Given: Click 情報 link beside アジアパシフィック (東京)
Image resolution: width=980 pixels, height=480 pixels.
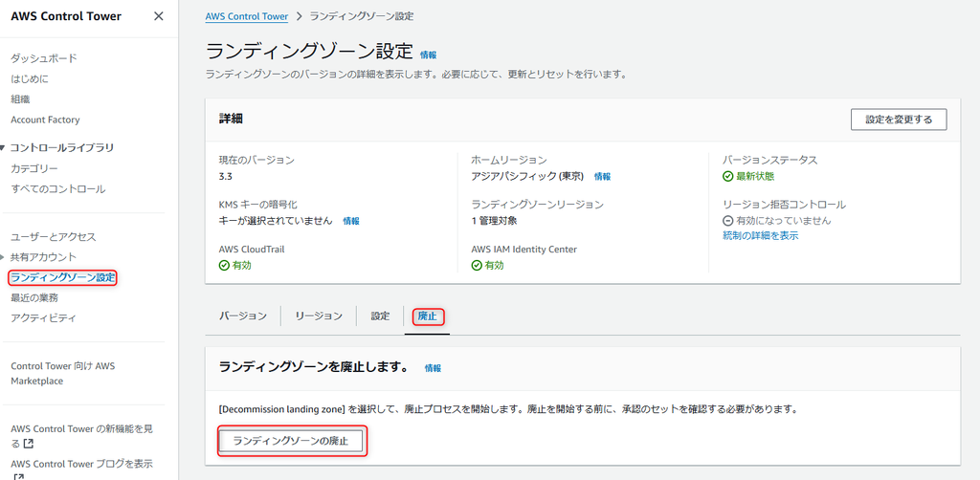Looking at the screenshot, I should (x=603, y=177).
